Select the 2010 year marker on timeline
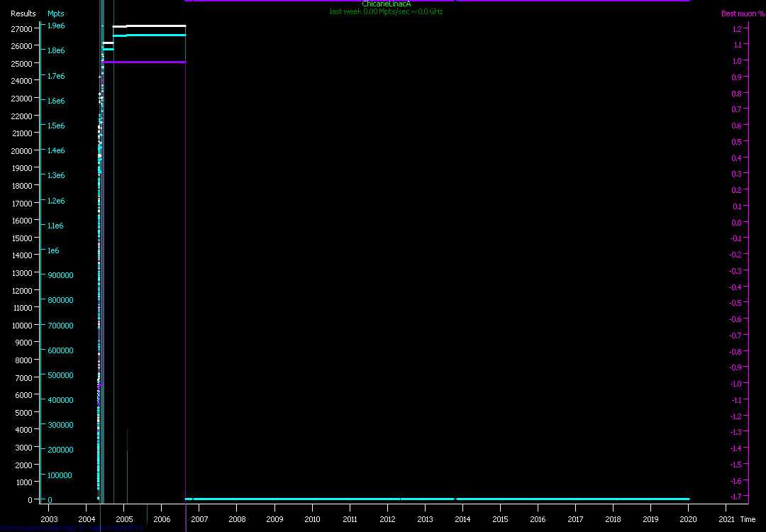 [x=312, y=519]
